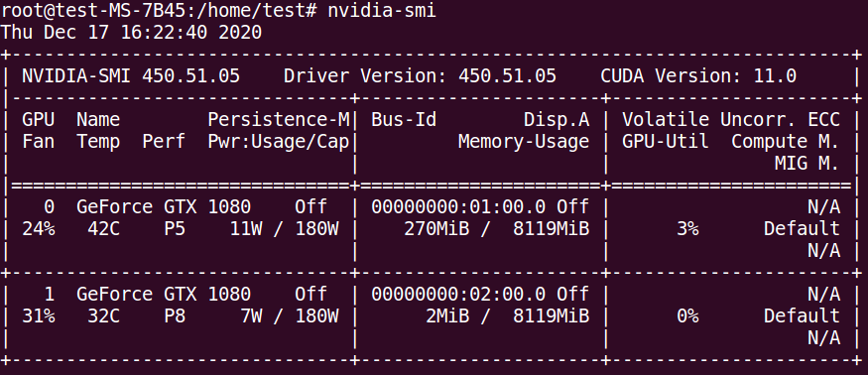
Task: Click the 11W / 180W power reading
Action: coord(284,229)
